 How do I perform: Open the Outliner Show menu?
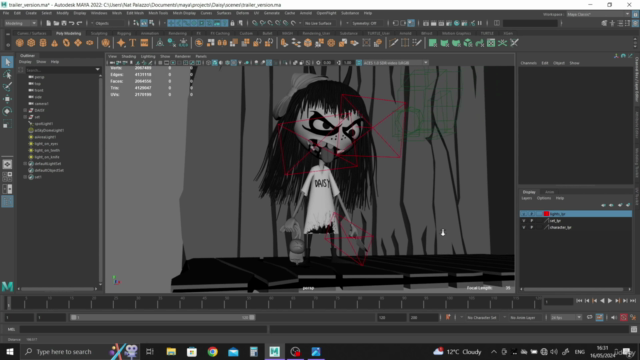point(41,62)
